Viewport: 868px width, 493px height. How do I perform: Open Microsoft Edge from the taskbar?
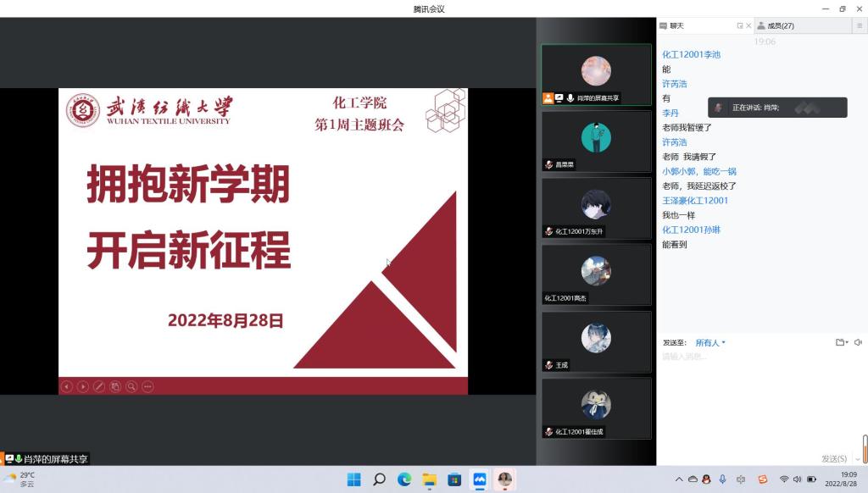tap(404, 479)
